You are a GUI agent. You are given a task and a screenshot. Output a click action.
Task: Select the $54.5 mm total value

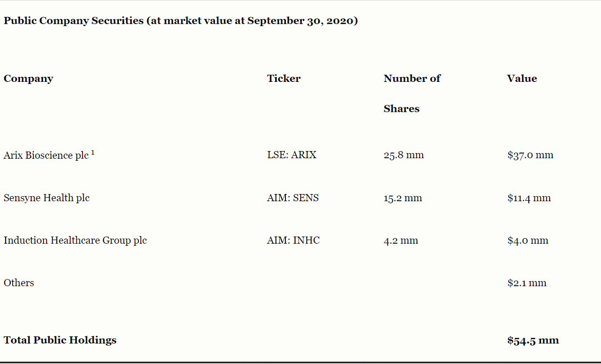tap(533, 340)
